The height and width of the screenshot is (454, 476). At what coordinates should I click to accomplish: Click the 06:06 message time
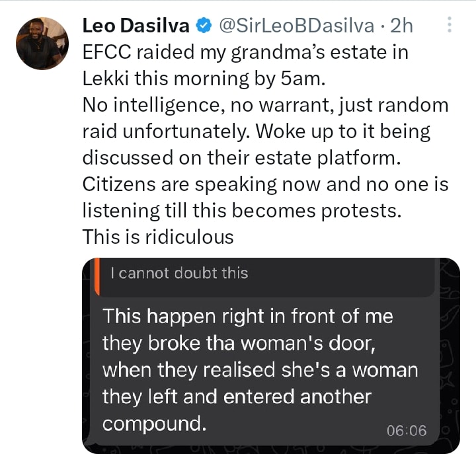click(x=407, y=430)
